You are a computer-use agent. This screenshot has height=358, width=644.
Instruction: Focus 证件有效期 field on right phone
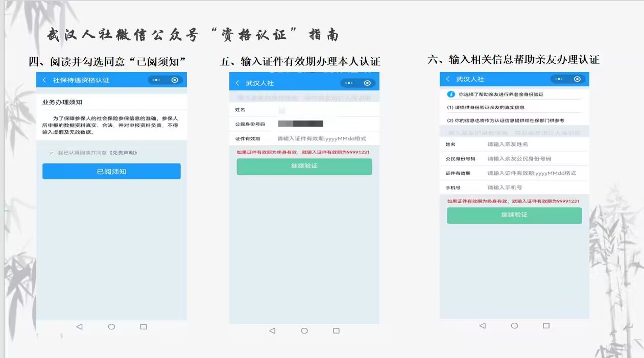(514, 173)
